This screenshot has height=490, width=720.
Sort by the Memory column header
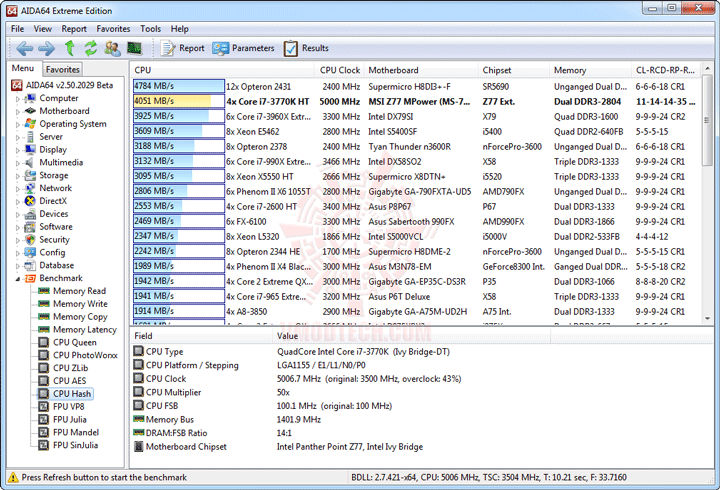point(591,70)
